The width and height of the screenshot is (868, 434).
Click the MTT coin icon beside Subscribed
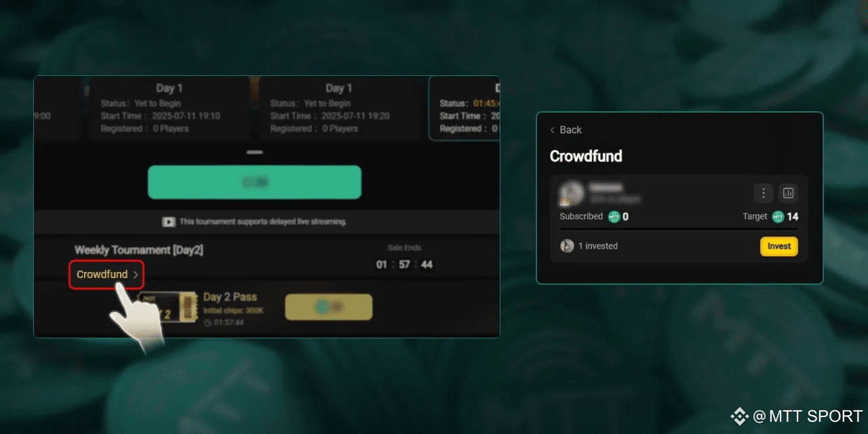pyautogui.click(x=614, y=217)
